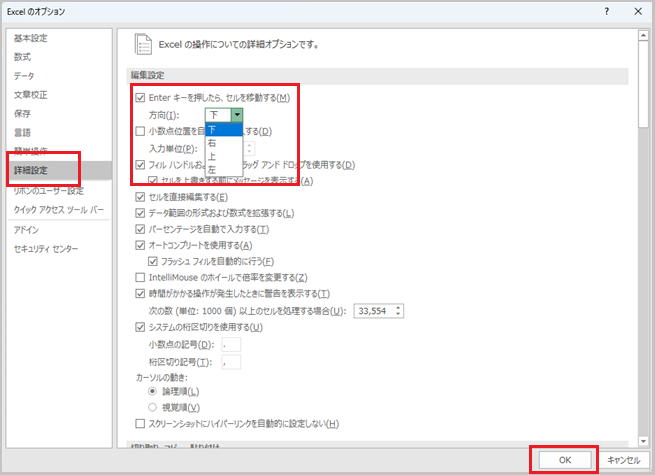Choose 左 in the direction list
This screenshot has height=475, width=655.
tap(224, 170)
